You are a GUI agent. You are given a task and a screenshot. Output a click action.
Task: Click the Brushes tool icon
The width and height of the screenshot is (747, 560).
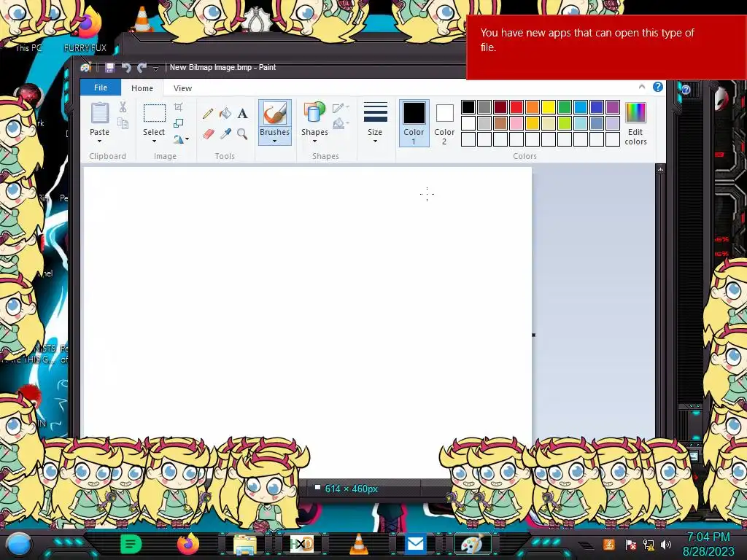click(275, 113)
